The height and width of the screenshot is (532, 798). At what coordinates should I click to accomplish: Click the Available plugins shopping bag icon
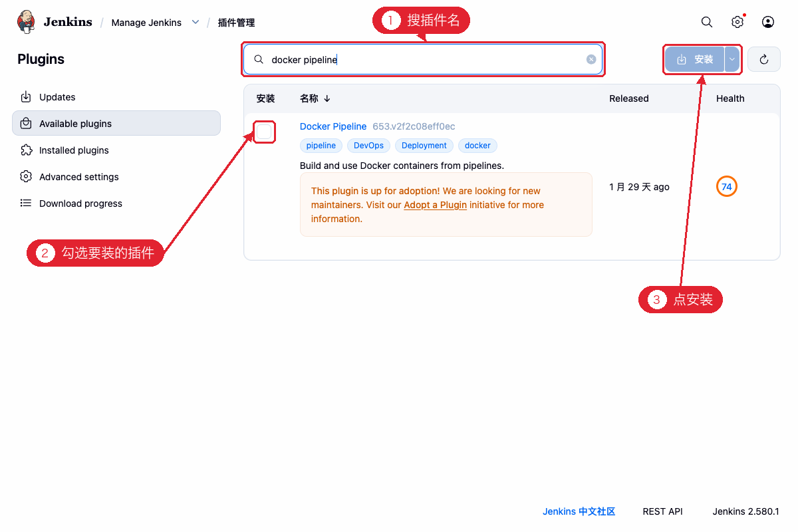[26, 124]
